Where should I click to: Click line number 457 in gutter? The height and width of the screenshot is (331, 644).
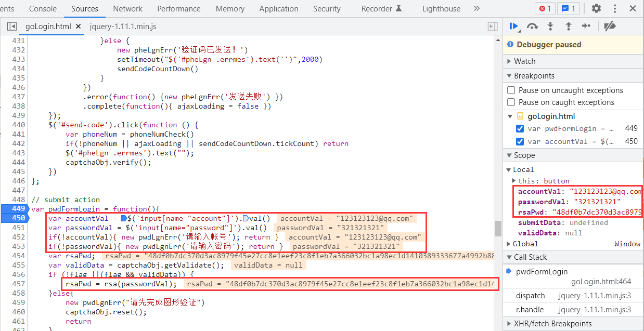coord(18,284)
